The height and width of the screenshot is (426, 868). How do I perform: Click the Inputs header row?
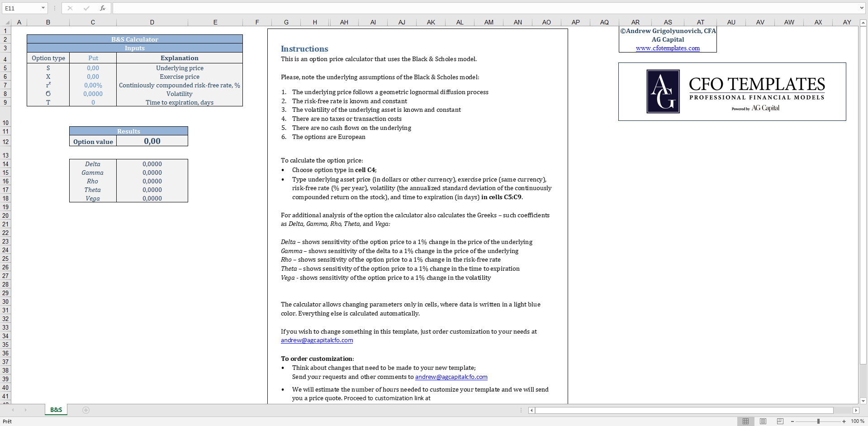point(135,48)
